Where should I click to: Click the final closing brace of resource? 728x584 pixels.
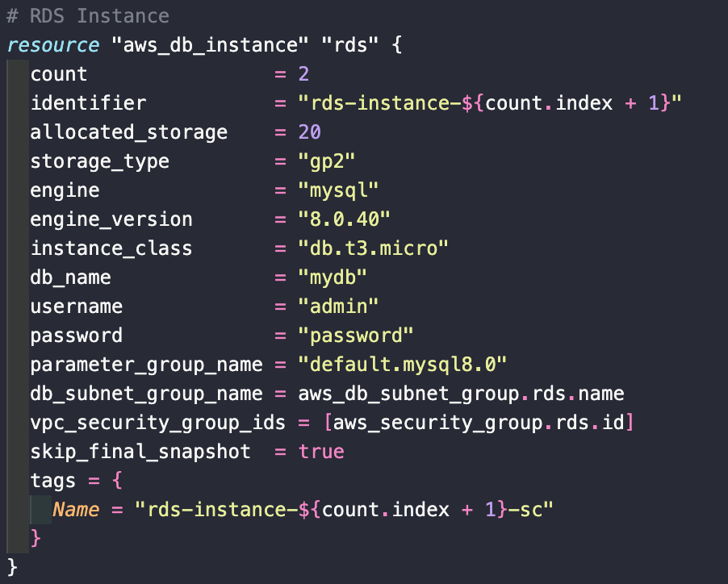coord(13,568)
